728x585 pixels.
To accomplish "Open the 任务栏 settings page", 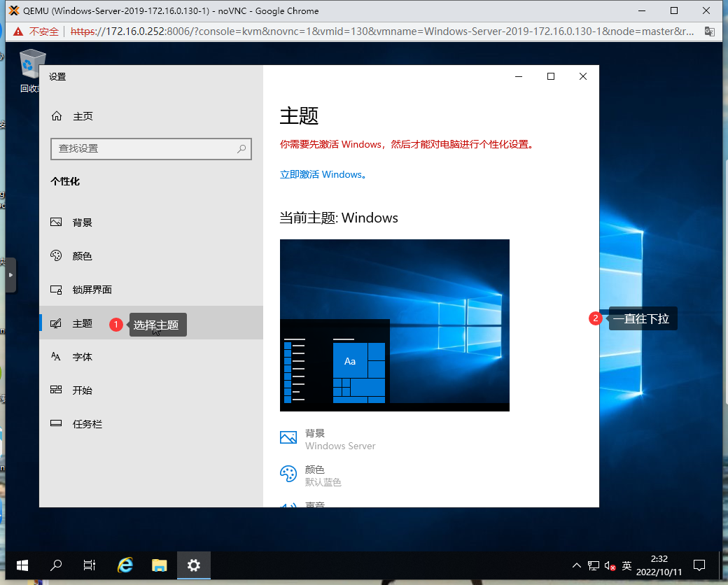I will point(151,424).
